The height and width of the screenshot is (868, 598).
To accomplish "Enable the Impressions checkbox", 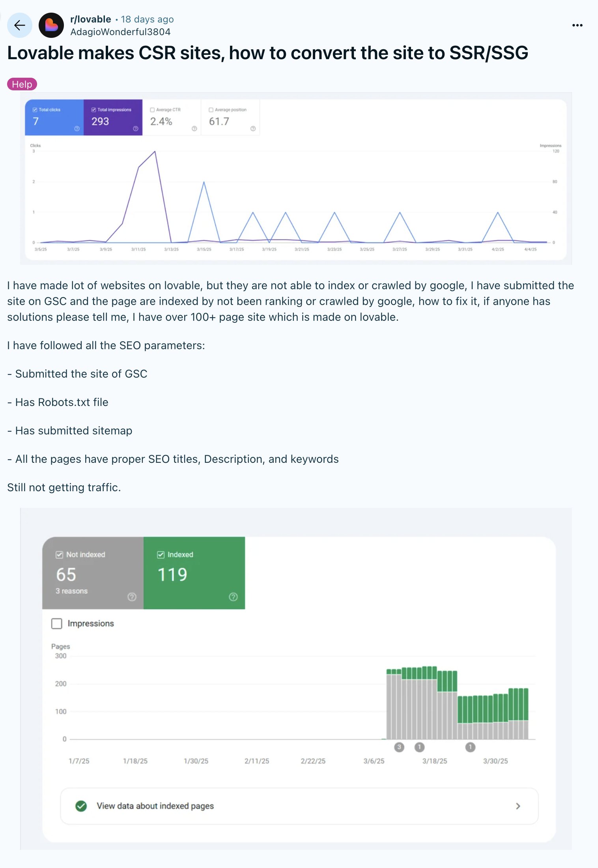I will point(57,623).
